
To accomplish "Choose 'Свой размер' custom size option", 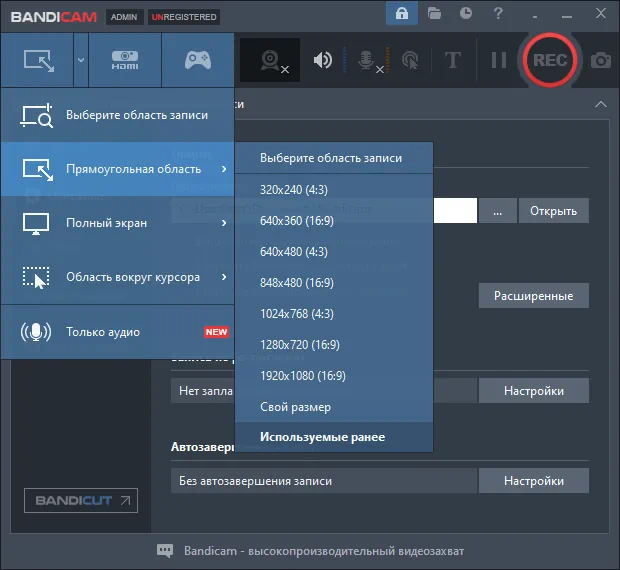I will pos(334,407).
